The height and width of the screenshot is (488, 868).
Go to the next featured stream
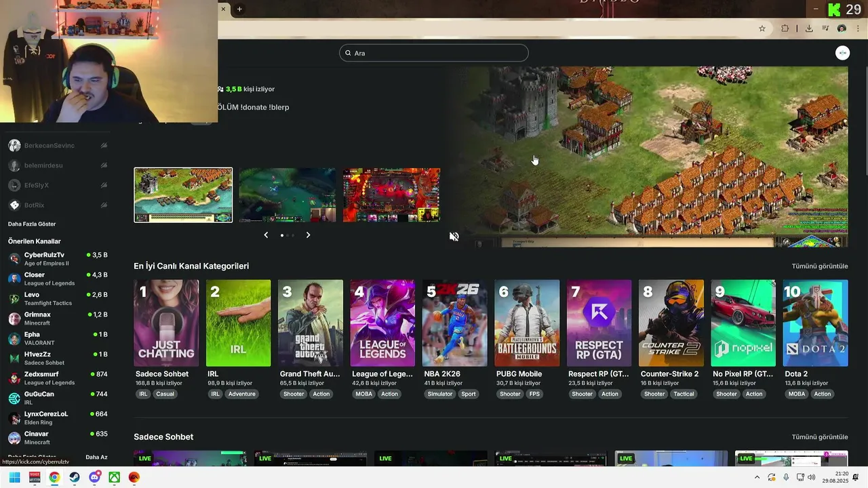coord(308,235)
